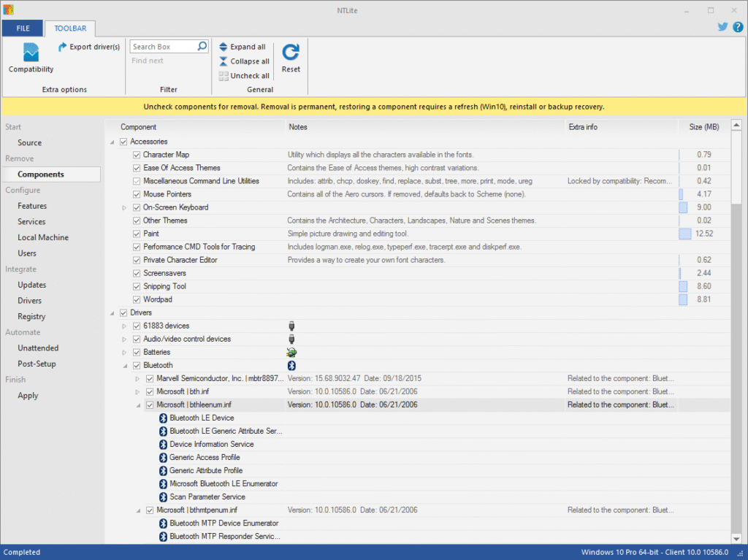Open the Compatibility options
The image size is (748, 560).
[30, 58]
